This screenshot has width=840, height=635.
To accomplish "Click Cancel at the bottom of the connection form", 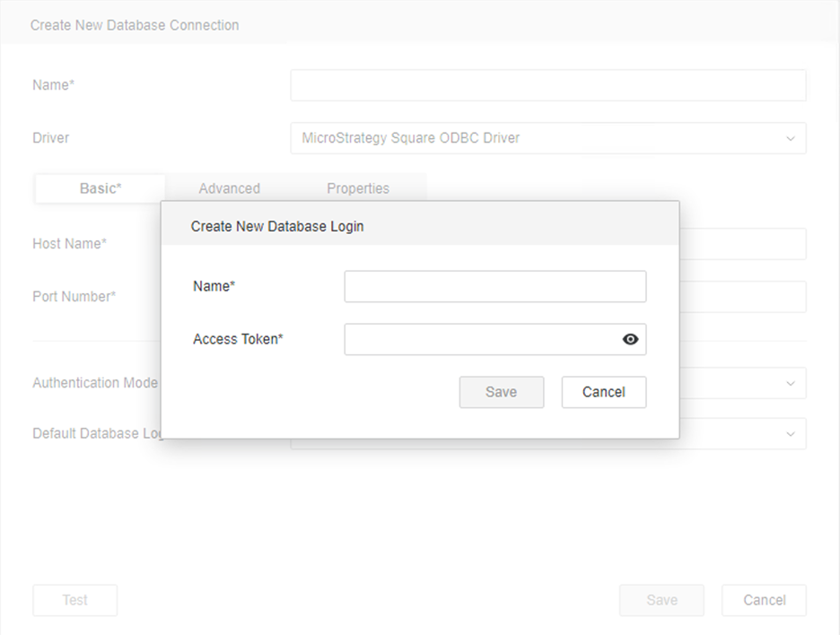I will 764,600.
